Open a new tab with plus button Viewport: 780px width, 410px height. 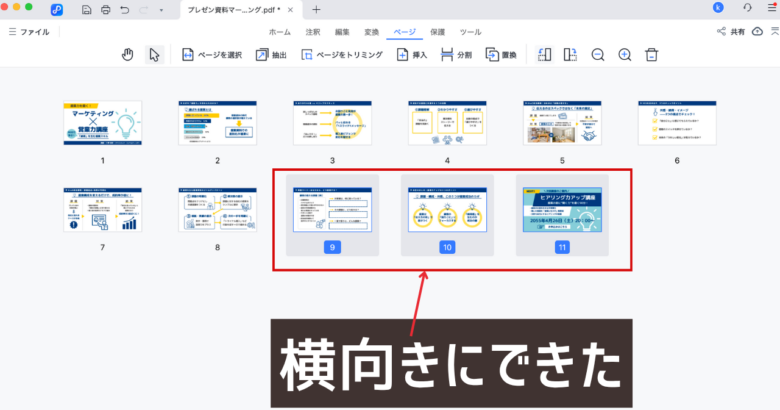[316, 9]
